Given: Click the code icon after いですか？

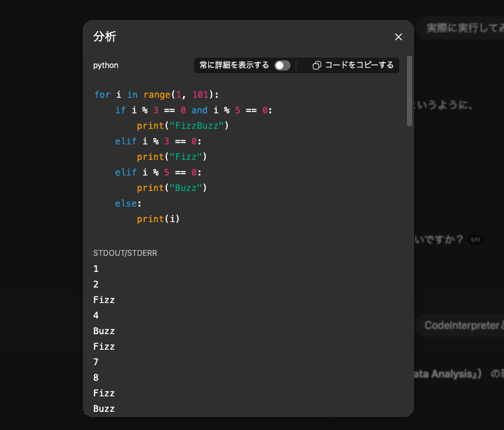Looking at the screenshot, I should click(x=476, y=240).
